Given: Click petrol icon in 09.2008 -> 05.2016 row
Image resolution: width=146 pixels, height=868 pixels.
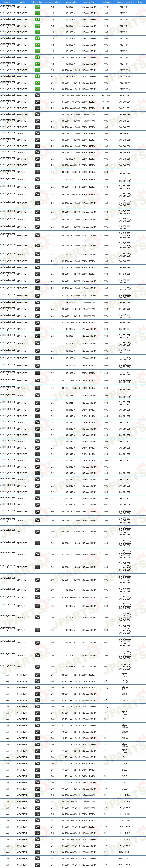Looking at the screenshot, I should click(38, 58).
